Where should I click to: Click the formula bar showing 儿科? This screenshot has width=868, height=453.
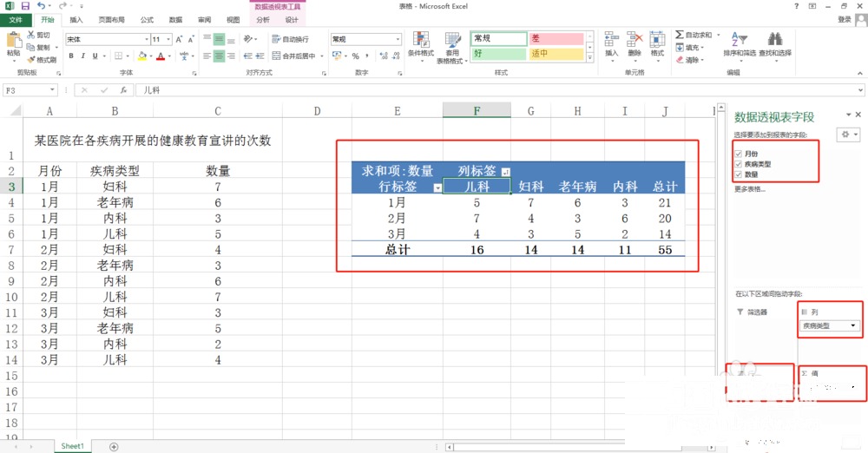pos(499,89)
